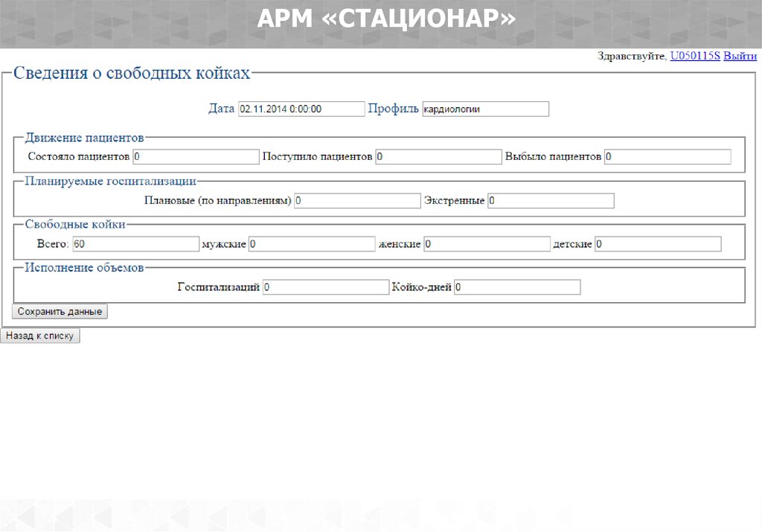Select the Выбыло пациентов field

pyautogui.click(x=667, y=157)
